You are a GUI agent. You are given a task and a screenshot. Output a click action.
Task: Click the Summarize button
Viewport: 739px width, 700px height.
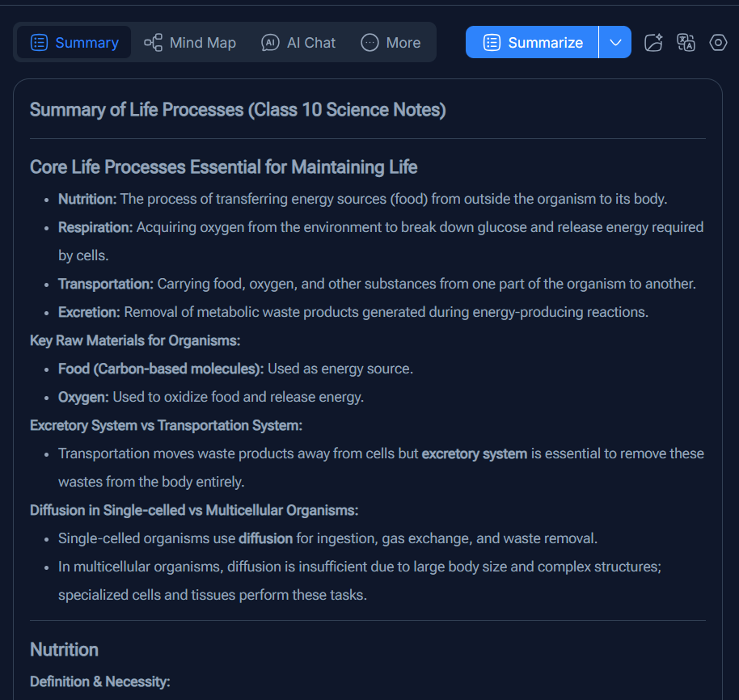point(532,42)
